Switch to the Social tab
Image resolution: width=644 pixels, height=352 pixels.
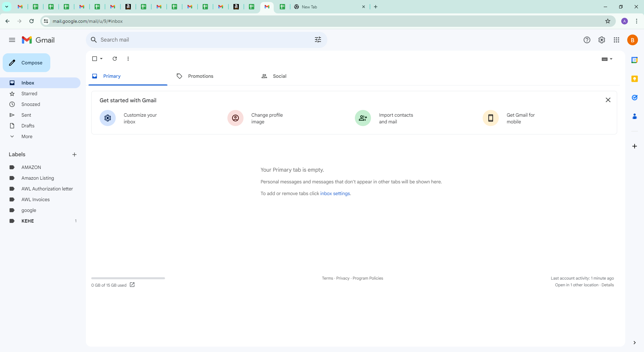[x=298, y=76]
